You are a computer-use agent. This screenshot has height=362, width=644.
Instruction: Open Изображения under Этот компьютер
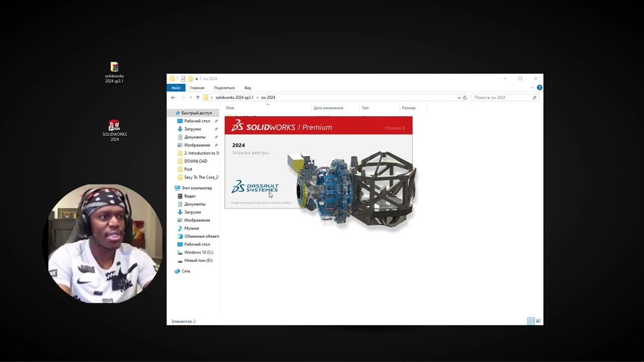(x=197, y=220)
